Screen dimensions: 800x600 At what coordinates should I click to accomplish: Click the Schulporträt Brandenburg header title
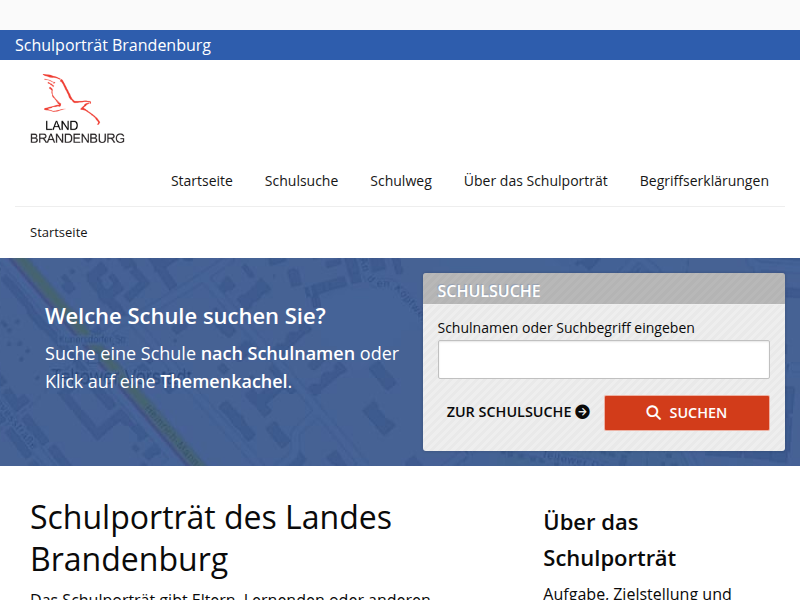113,45
